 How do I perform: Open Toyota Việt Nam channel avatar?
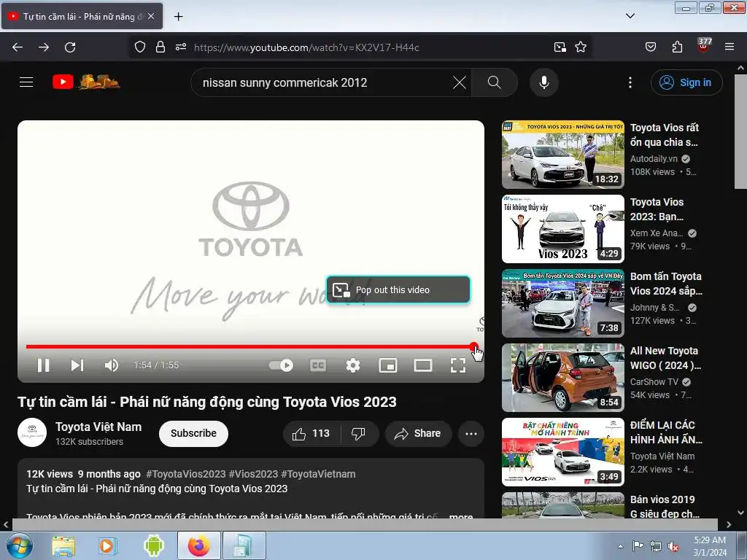point(32,432)
